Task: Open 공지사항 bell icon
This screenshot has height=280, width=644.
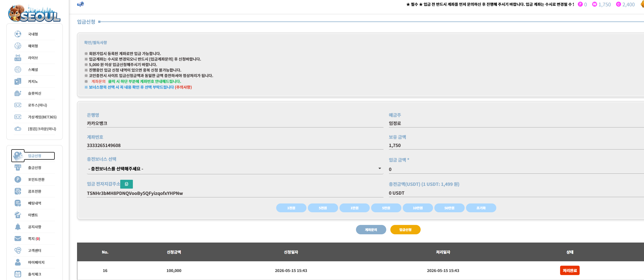Action: 18,227
